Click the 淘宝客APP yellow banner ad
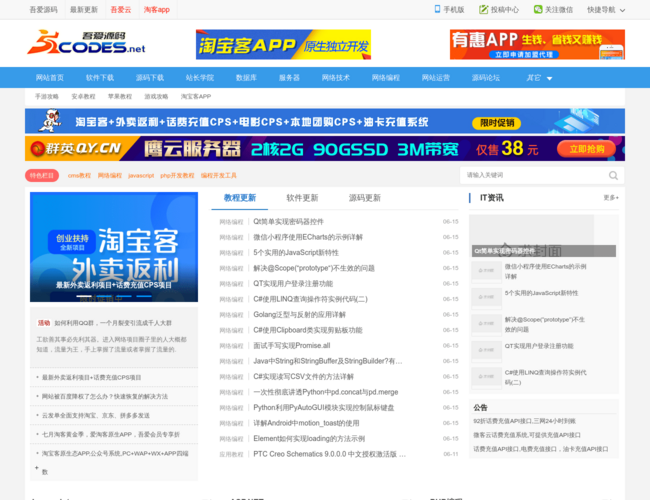 pyautogui.click(x=283, y=44)
